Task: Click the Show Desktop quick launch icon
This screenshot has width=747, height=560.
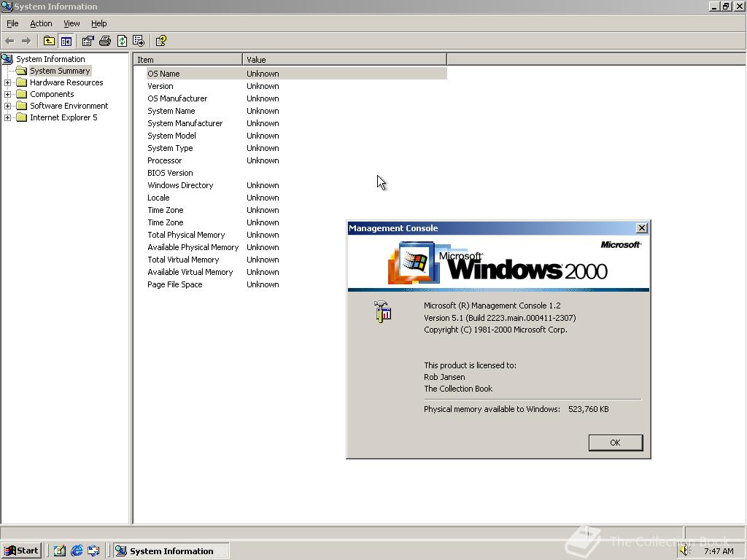Action: click(x=60, y=551)
